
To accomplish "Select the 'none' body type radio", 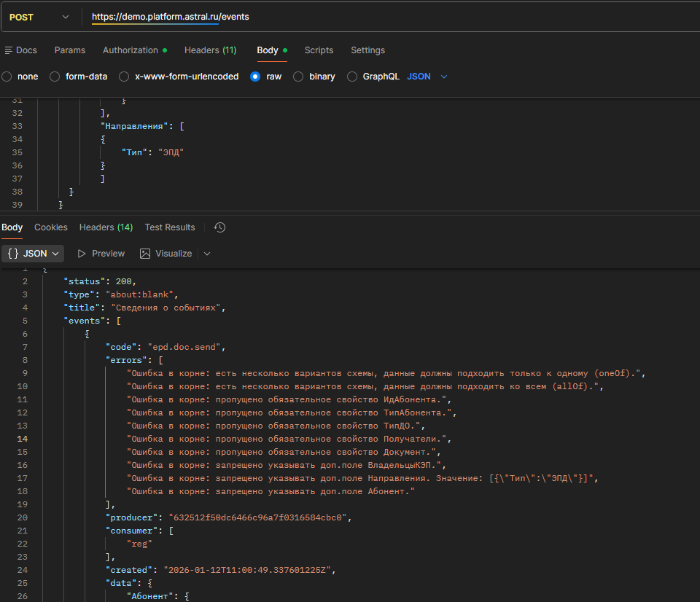I will [x=7, y=77].
